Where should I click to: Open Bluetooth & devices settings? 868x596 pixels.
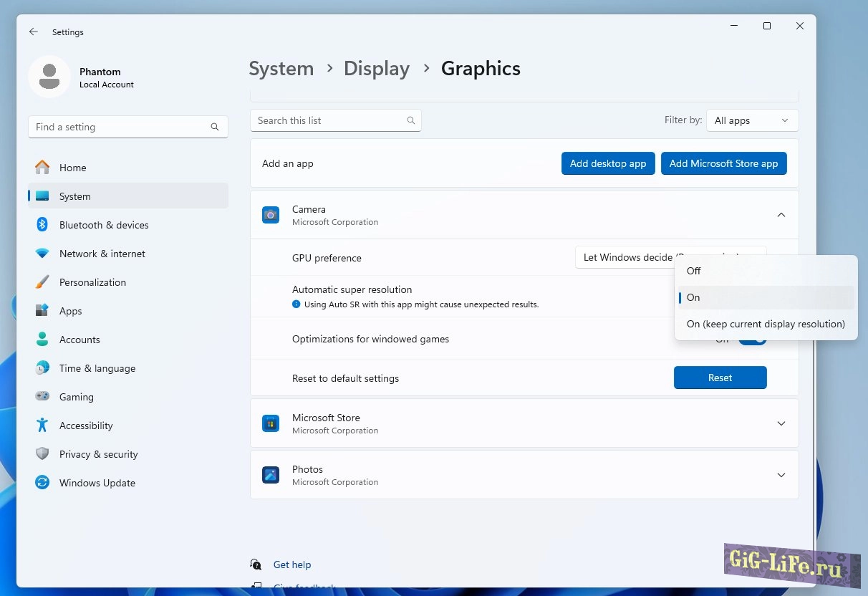(x=104, y=225)
